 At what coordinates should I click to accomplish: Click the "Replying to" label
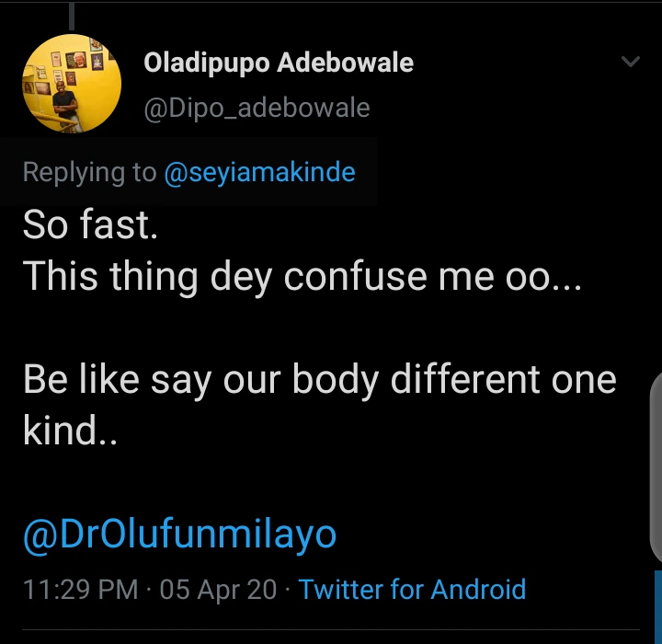click(89, 172)
